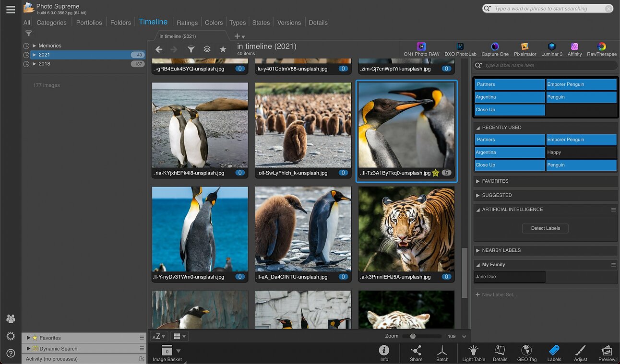This screenshot has width=620, height=364.
Task: Select the tiger photo thumbnail
Action: point(406,229)
